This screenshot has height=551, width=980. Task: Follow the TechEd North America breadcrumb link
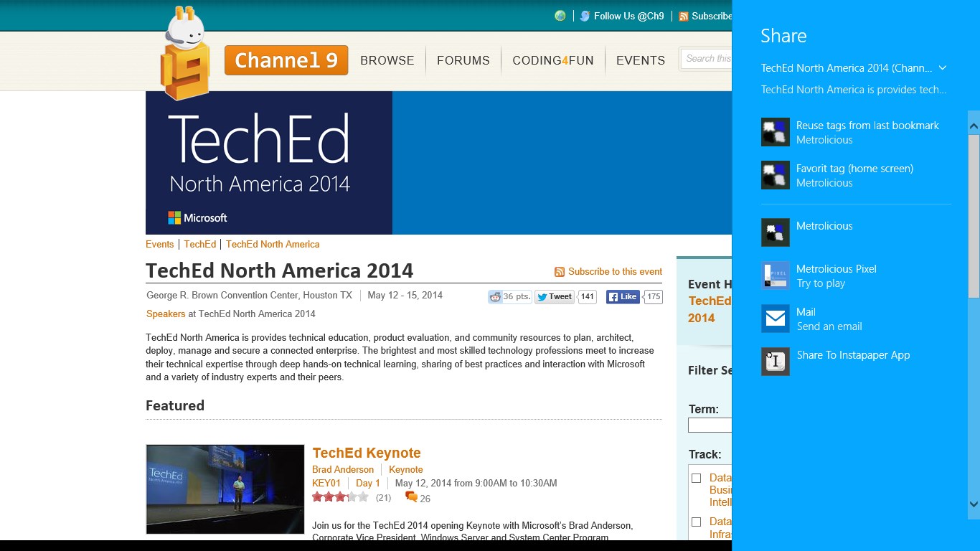point(273,244)
